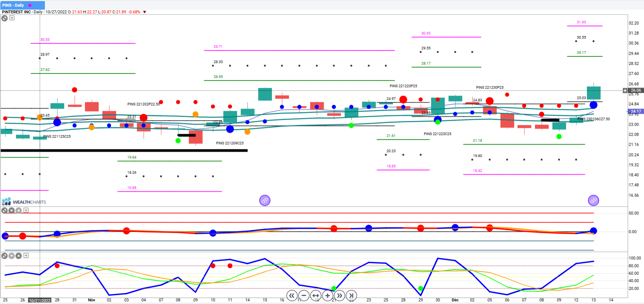Click the 10/27/2022 date marker on time axis
This screenshot has width=644, height=304.
click(40, 300)
